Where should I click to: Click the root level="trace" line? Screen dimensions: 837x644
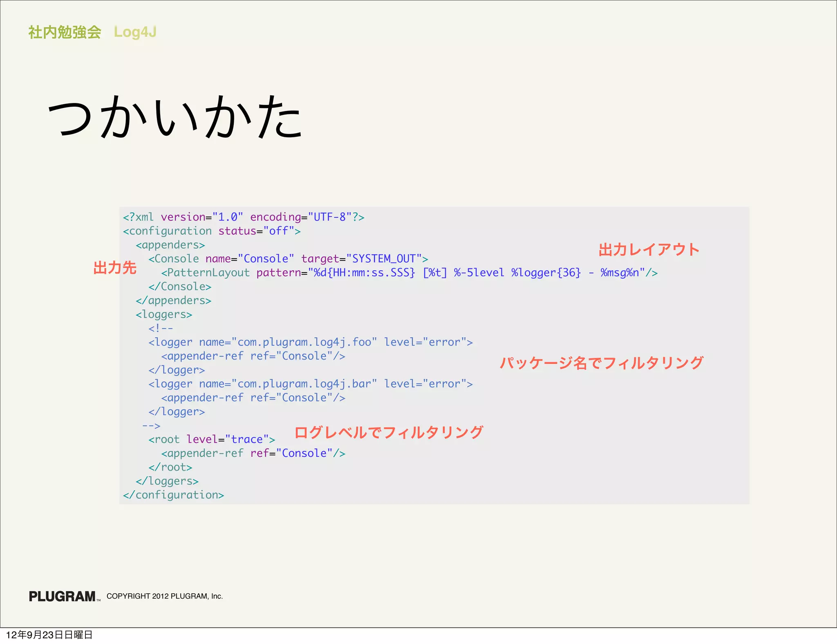212,439
